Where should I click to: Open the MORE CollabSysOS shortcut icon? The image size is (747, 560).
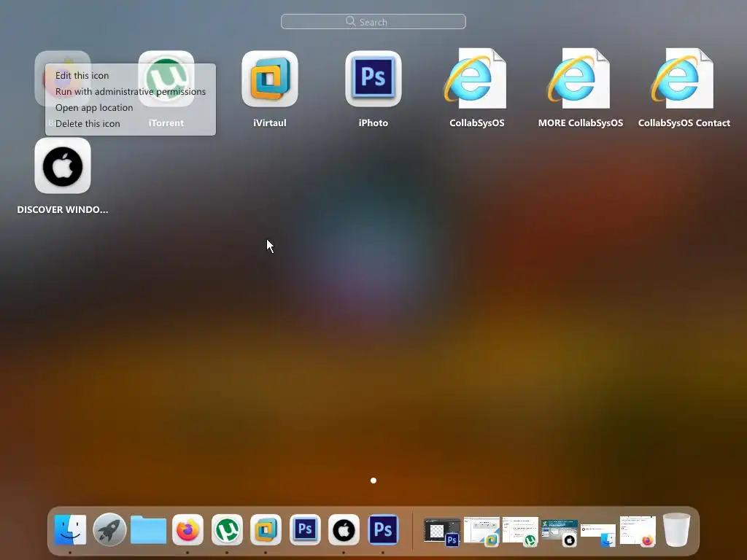click(x=580, y=78)
